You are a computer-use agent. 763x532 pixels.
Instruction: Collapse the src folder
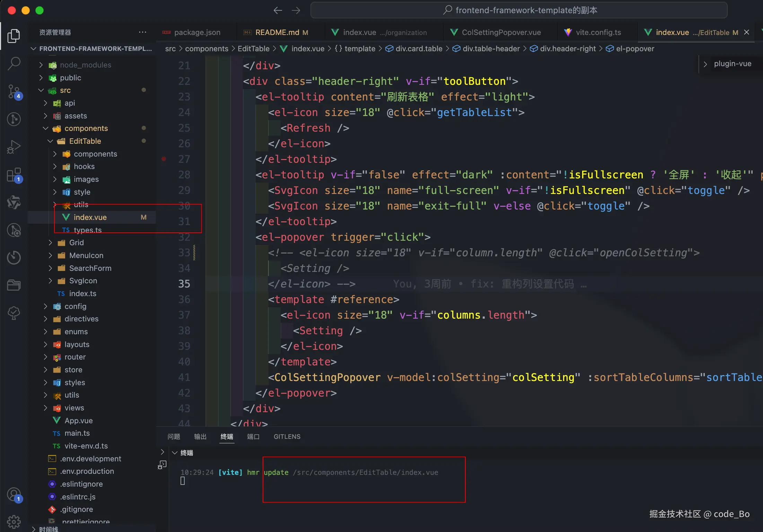pos(41,90)
